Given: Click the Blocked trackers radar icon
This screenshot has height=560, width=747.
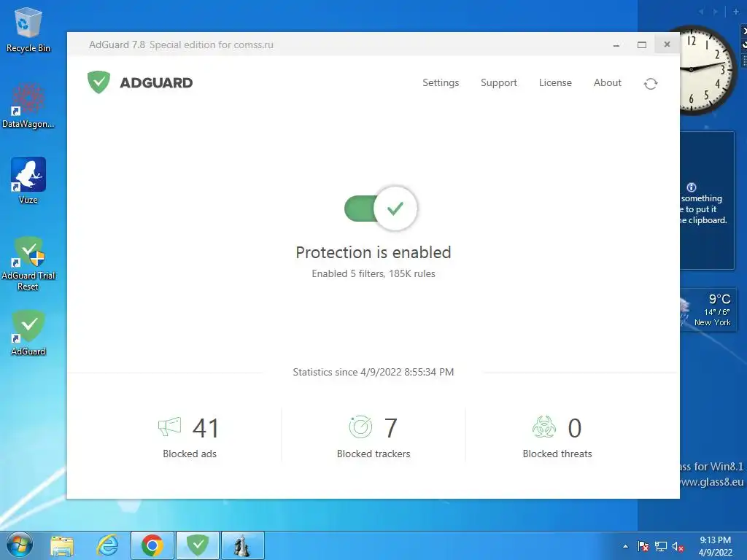Looking at the screenshot, I should point(360,427).
